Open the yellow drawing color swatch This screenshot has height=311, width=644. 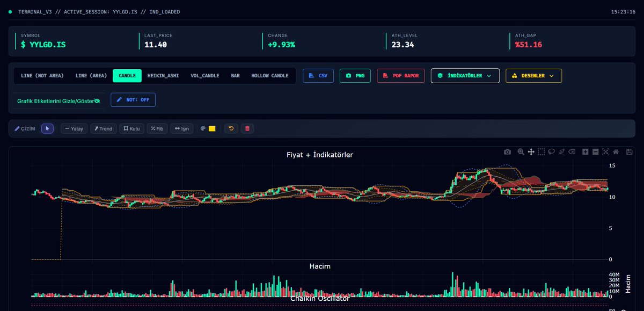pyautogui.click(x=212, y=128)
